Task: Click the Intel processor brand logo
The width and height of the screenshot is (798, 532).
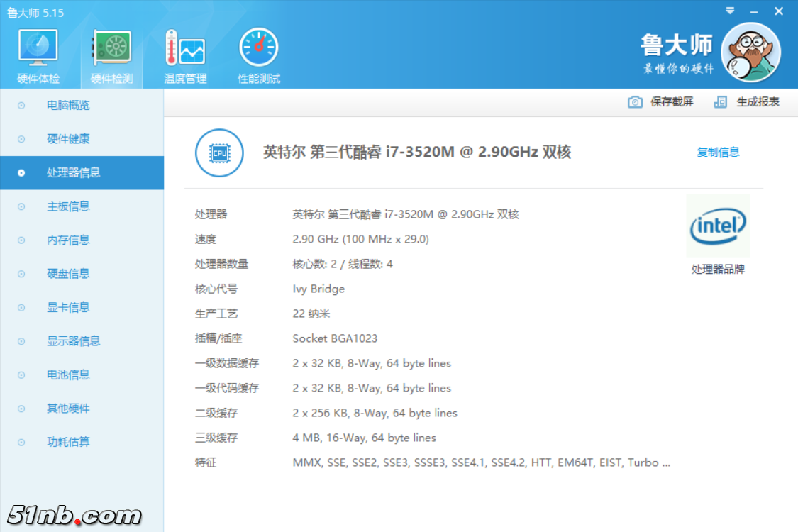Action: click(718, 226)
